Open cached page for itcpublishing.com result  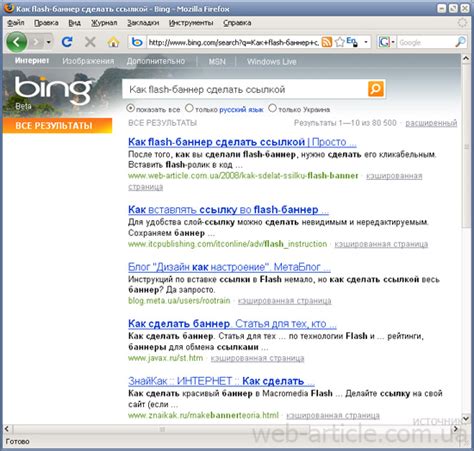tap(381, 244)
